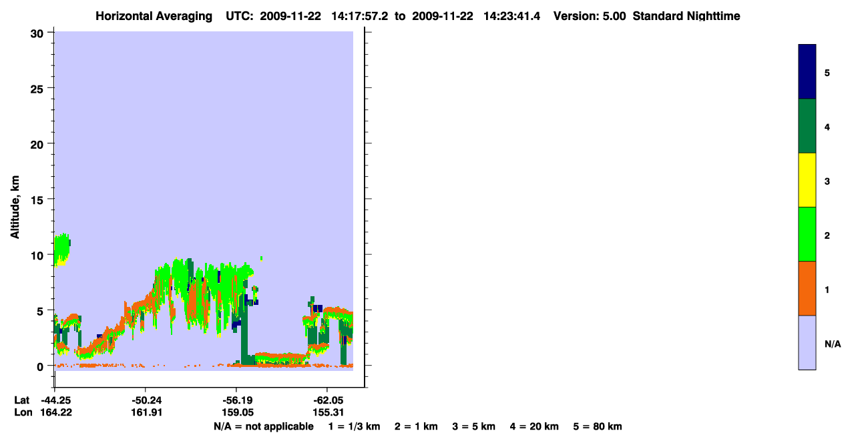Click the '1 = 1/3 km' legend entry
The height and width of the screenshot is (445, 868).
tap(354, 426)
